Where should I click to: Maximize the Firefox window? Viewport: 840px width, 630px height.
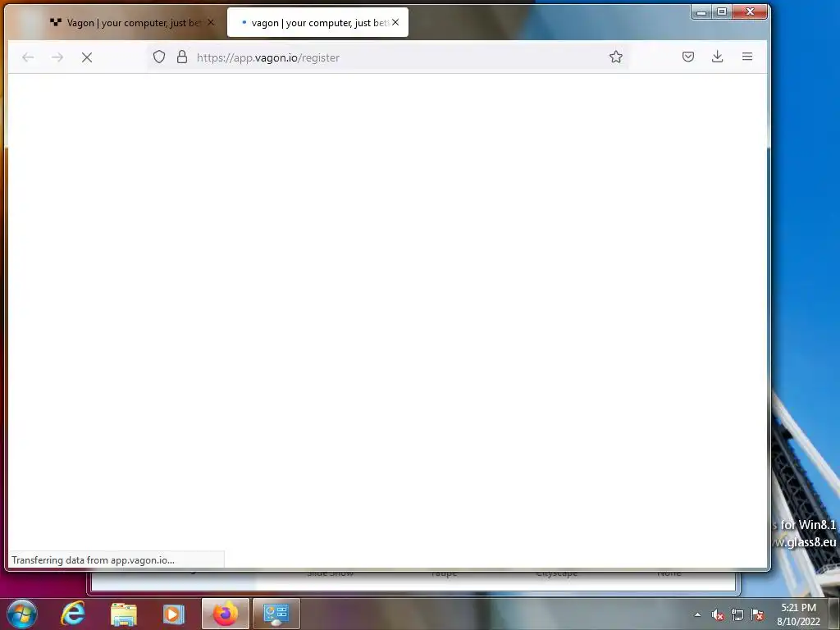[x=722, y=11]
